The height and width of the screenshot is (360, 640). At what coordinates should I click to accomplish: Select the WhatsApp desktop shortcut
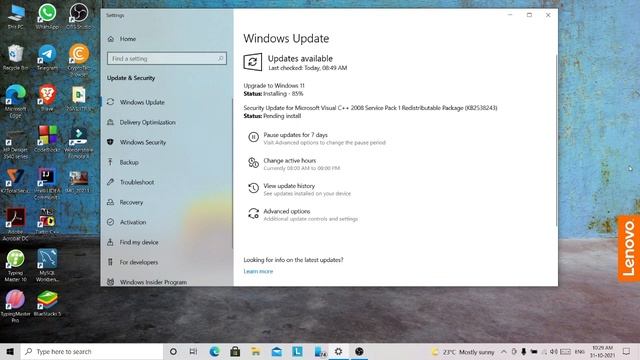[47, 17]
